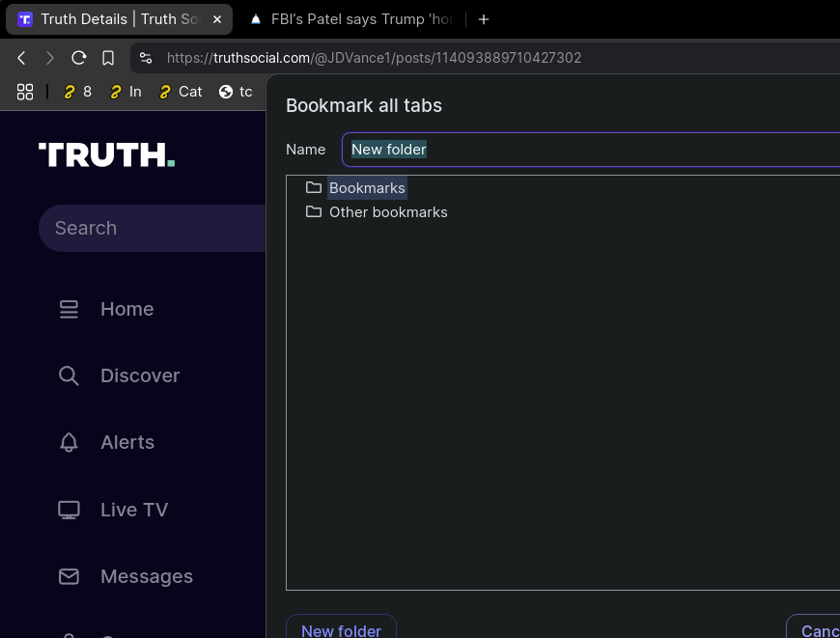Click the Discover magnifier icon
The height and width of the screenshot is (638, 840).
69,375
